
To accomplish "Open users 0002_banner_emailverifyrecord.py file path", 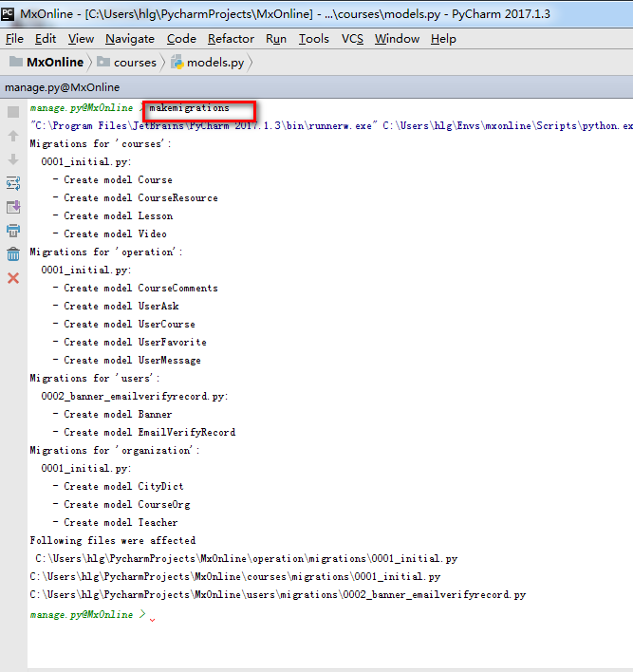I will click(x=278, y=595).
